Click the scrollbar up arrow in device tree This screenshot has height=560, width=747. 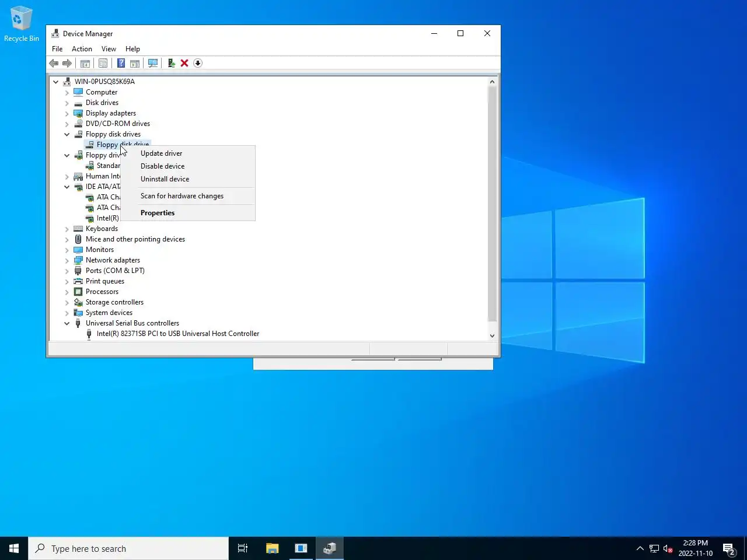[x=492, y=82]
